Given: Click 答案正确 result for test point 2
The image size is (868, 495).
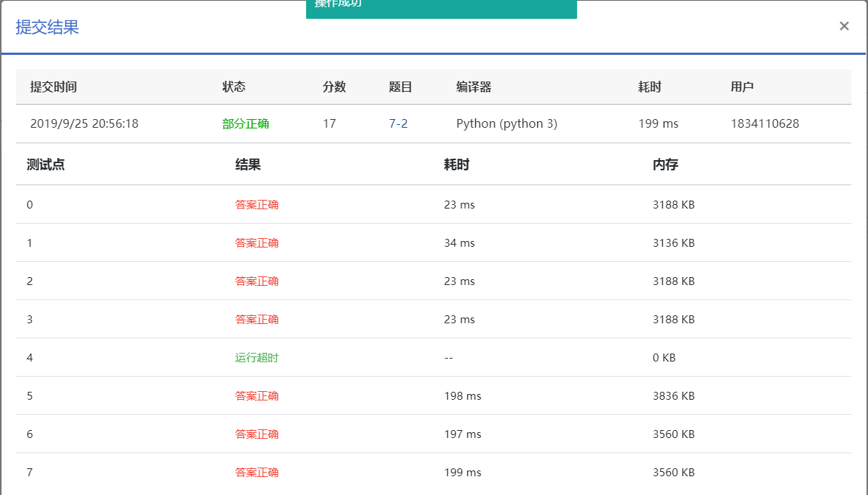Looking at the screenshot, I should tap(257, 281).
